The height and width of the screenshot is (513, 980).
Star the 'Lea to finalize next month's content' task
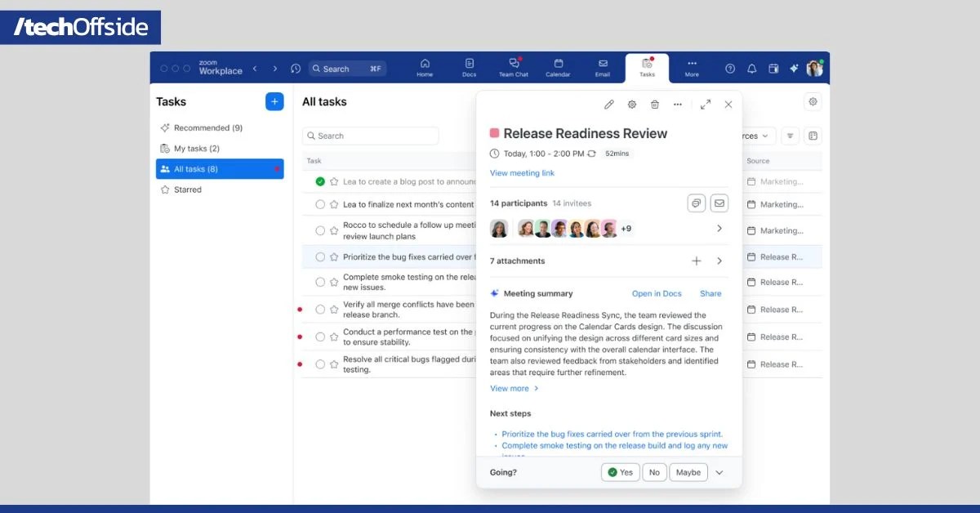[333, 204]
